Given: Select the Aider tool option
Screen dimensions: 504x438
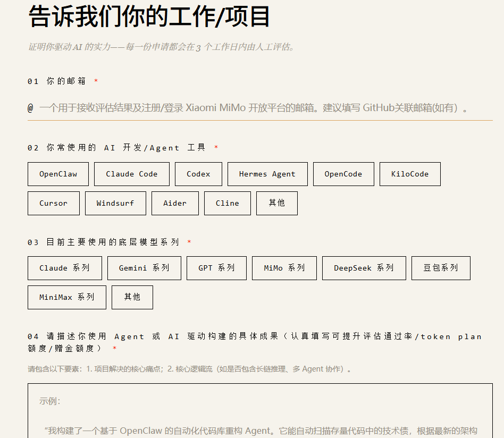Looking at the screenshot, I should (175, 204).
